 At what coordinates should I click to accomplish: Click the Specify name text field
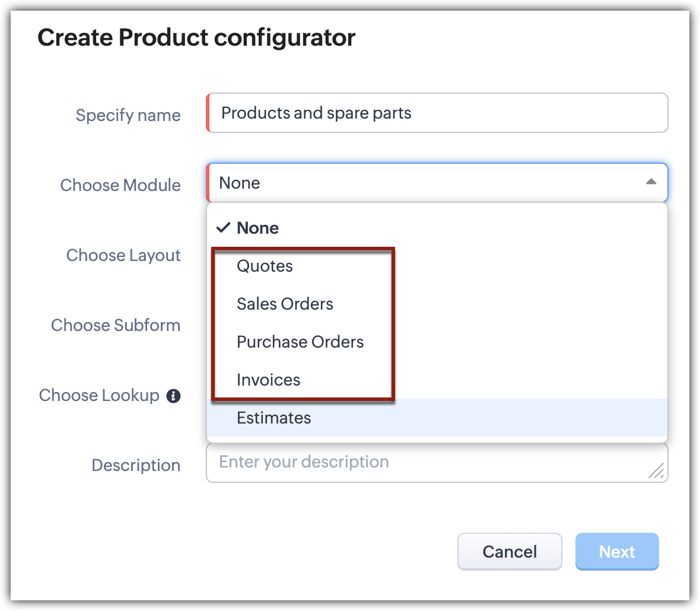coord(438,113)
